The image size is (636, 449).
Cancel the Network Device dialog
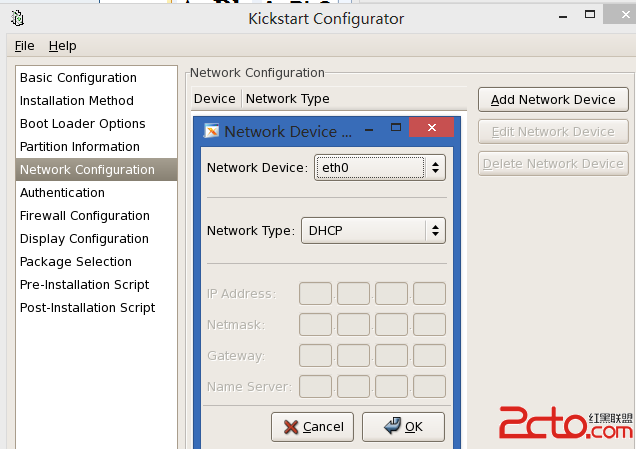(312, 427)
